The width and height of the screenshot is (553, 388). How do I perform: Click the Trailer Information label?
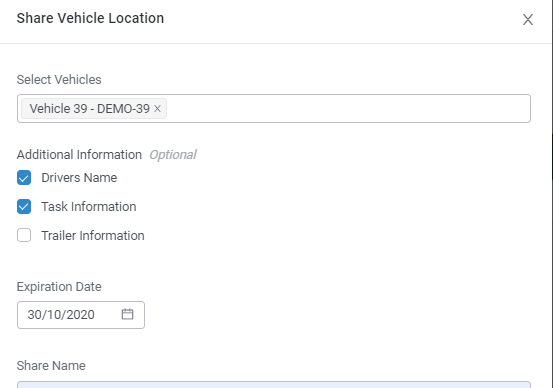93,235
